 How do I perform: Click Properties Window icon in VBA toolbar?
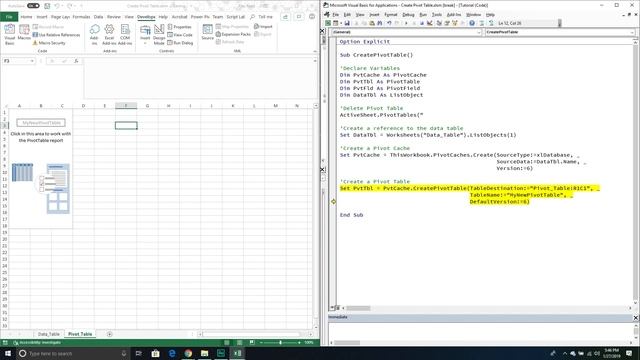[x=447, y=23]
